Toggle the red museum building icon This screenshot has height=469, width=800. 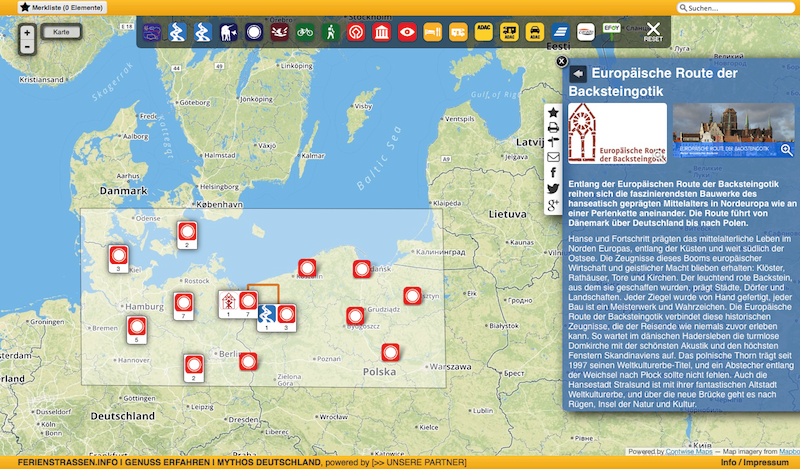point(382,32)
